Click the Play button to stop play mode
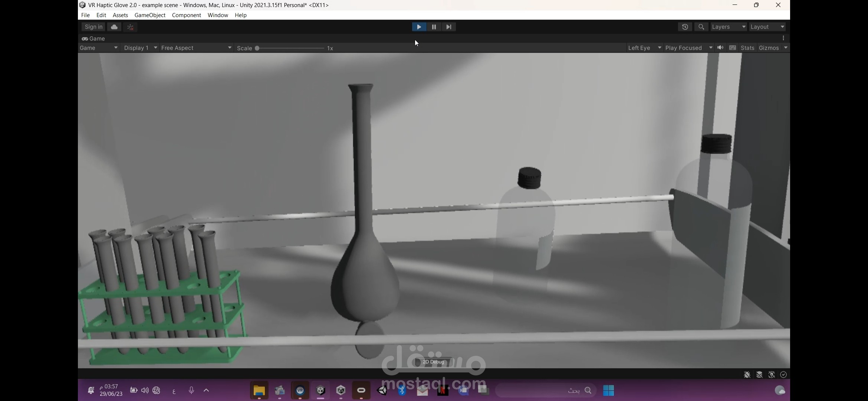The width and height of the screenshot is (868, 401). point(419,27)
